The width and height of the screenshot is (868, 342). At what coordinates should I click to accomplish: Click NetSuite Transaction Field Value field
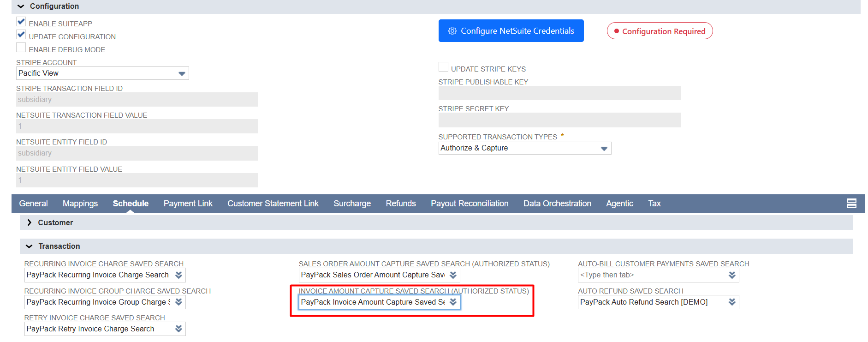[x=137, y=126]
